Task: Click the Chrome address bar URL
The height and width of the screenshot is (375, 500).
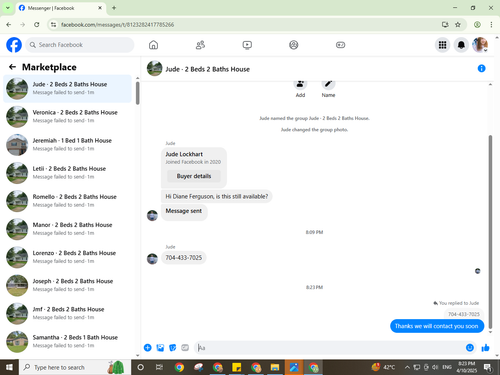Action: [117, 25]
